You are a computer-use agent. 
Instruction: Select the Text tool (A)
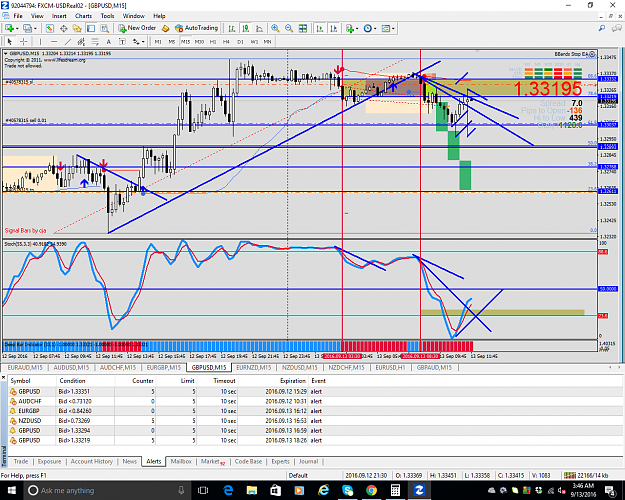[108, 41]
